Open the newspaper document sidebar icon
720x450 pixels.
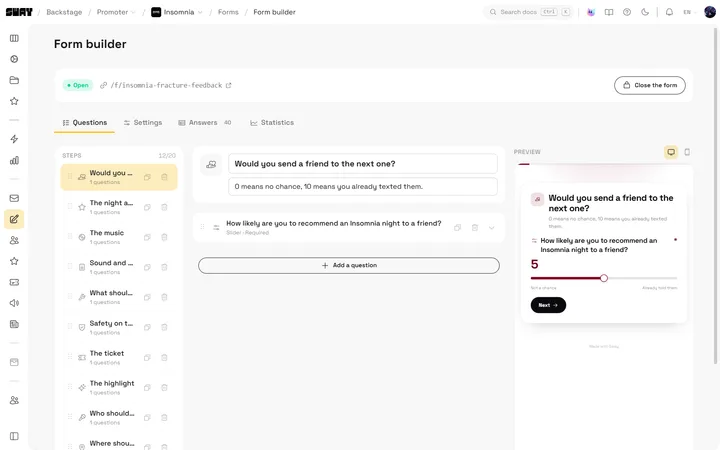point(14,324)
